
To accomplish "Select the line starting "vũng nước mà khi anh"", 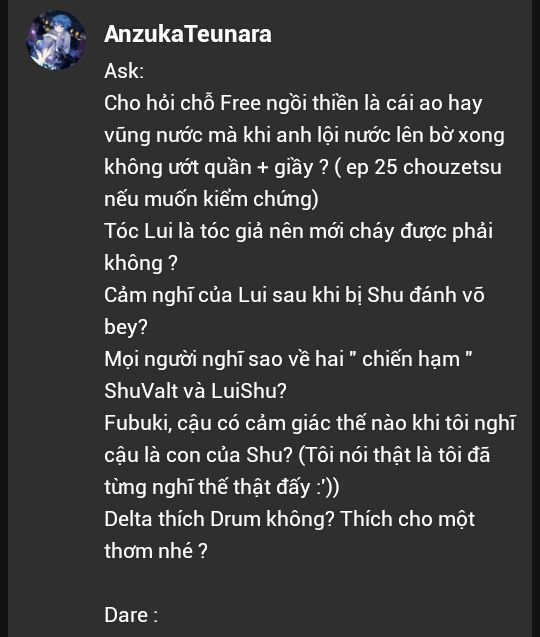I will [304, 135].
